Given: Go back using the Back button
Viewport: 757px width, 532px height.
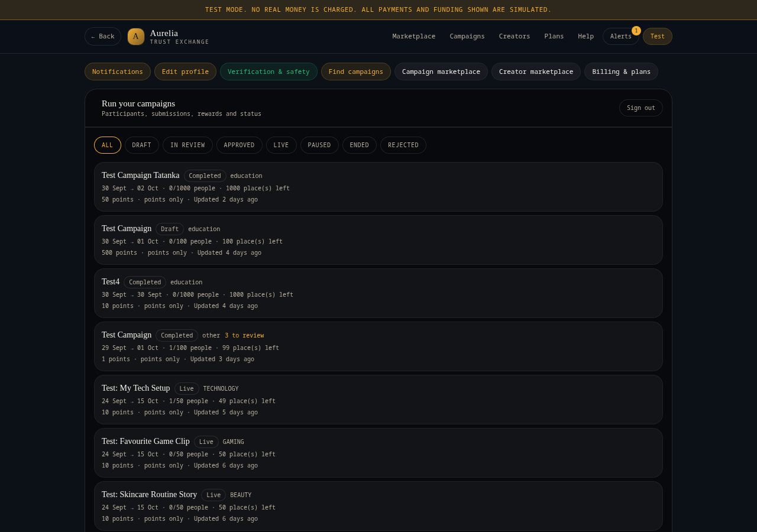Looking at the screenshot, I should [103, 37].
